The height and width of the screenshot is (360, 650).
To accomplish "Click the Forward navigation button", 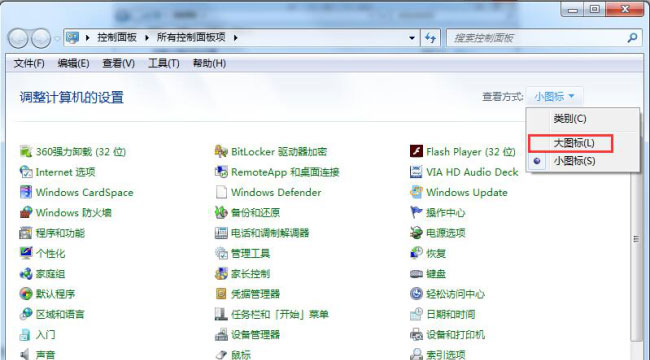I will click(x=41, y=38).
